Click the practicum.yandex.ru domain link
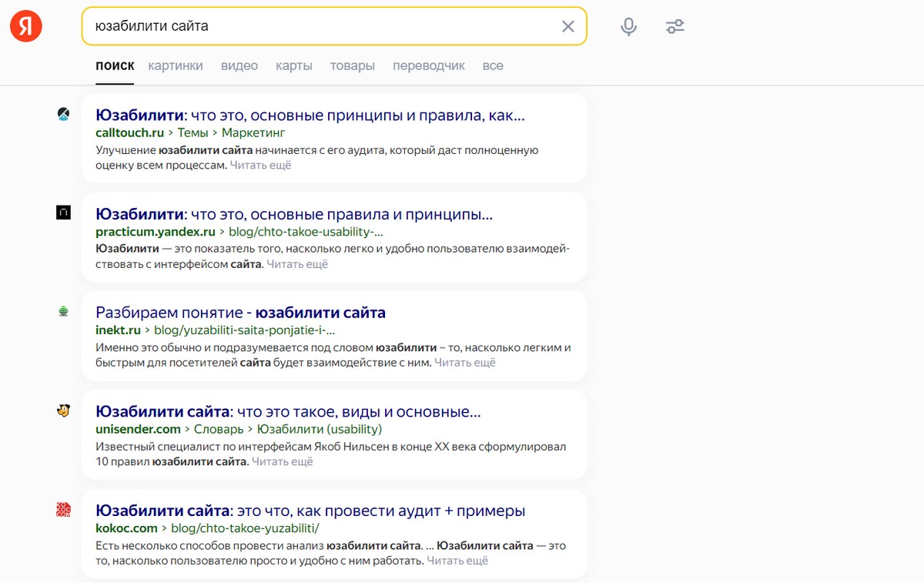The image size is (924, 583). (x=156, y=231)
